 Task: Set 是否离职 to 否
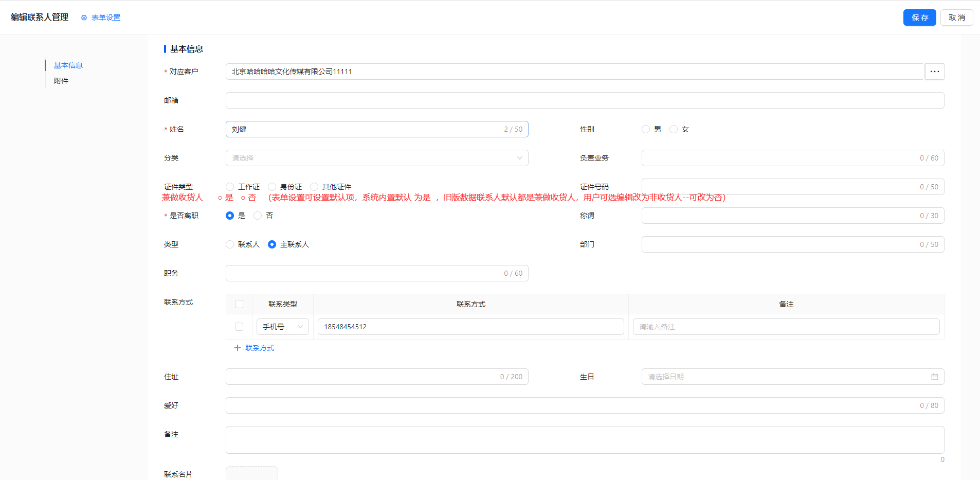258,216
